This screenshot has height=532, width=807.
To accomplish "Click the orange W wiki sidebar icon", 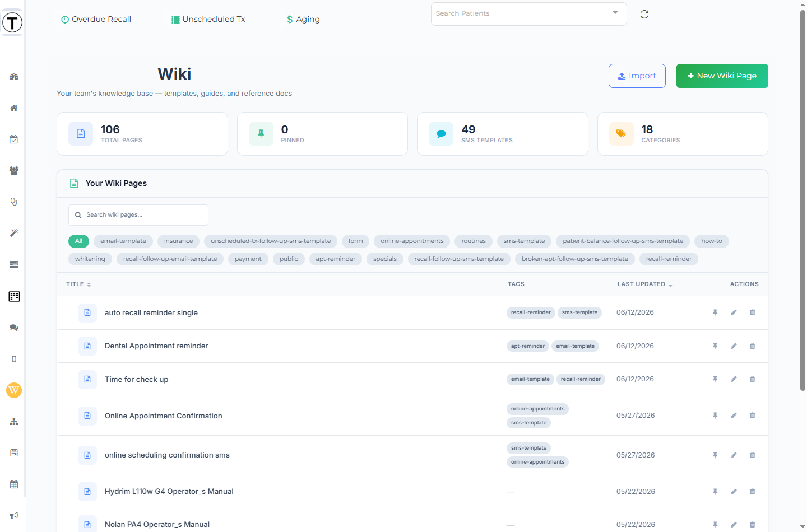I will [x=14, y=390].
